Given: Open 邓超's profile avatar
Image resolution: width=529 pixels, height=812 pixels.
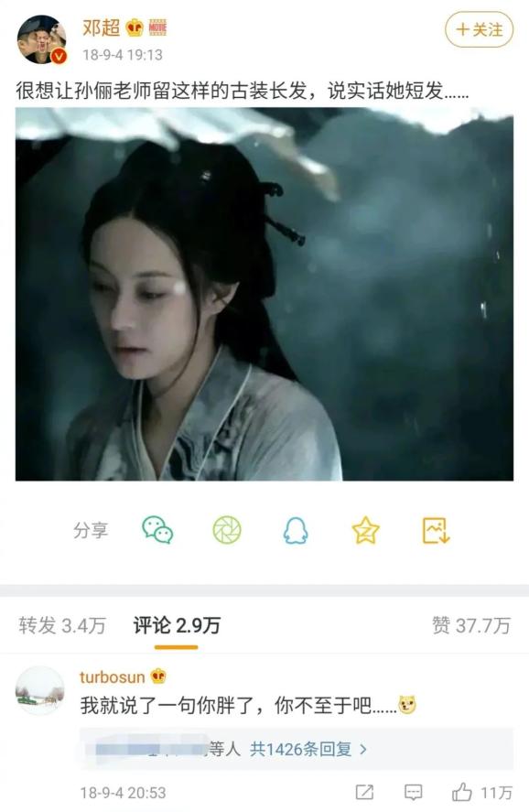Looking at the screenshot, I should [x=42, y=39].
